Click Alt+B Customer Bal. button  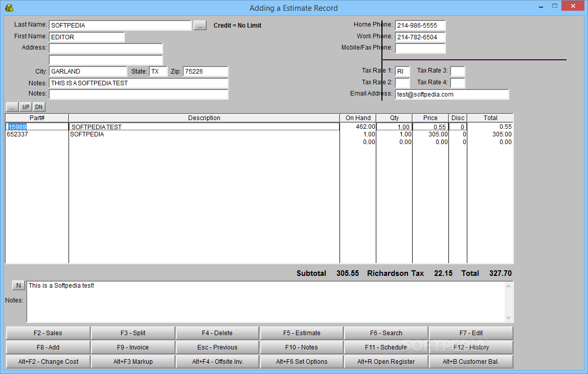[471, 362]
